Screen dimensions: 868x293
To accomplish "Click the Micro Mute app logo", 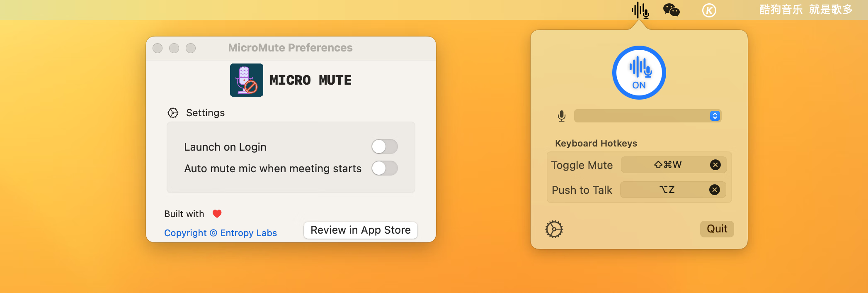I will [247, 80].
